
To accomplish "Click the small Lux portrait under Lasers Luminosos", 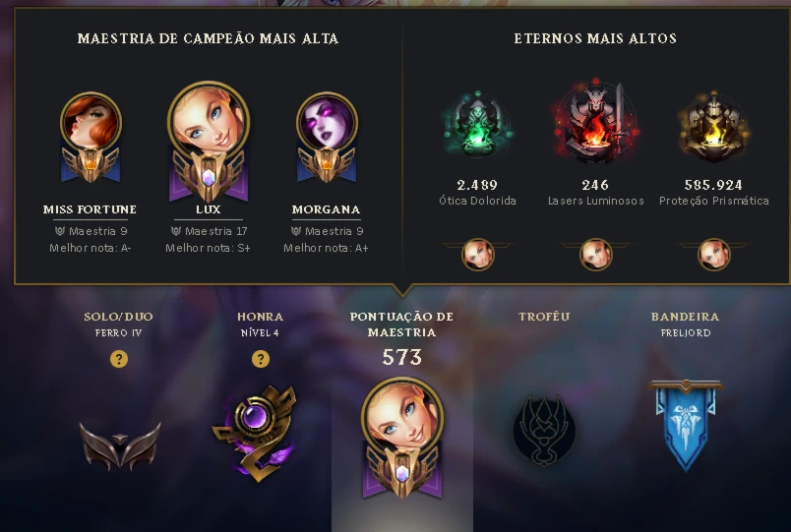I will [x=596, y=254].
